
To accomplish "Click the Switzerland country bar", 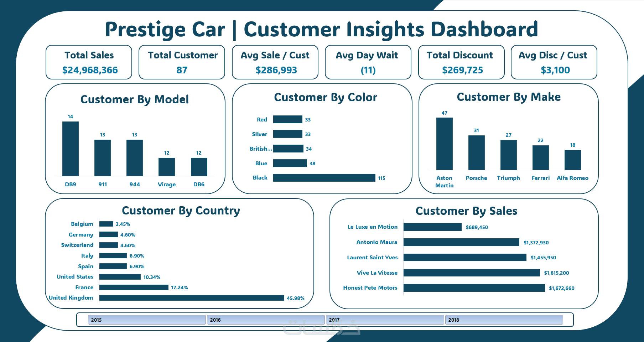I will 109,245.
